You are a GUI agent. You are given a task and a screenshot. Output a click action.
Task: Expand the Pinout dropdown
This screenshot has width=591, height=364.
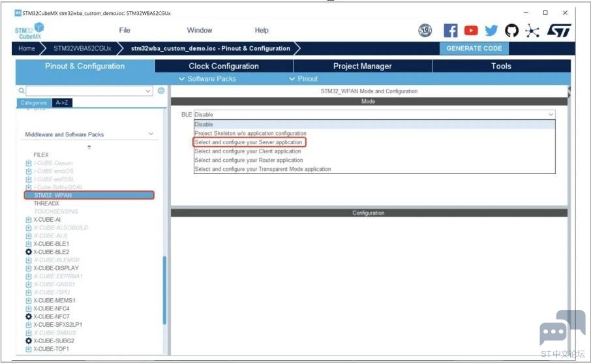click(x=303, y=79)
